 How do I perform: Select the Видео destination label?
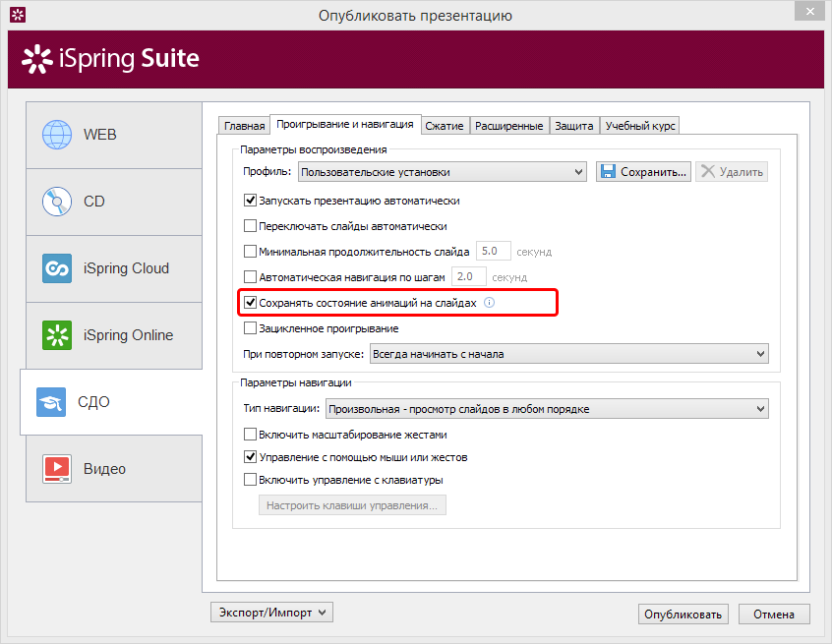104,469
